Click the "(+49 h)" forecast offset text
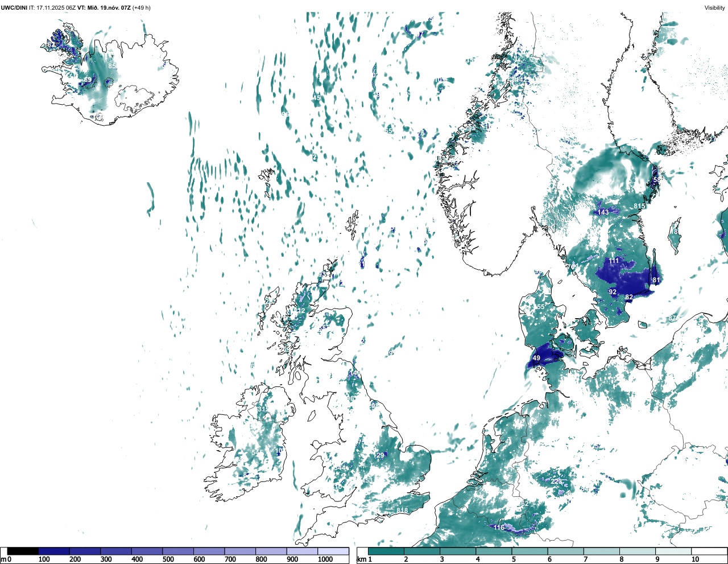Viewport: 728px width, 564px height. tap(142, 7)
